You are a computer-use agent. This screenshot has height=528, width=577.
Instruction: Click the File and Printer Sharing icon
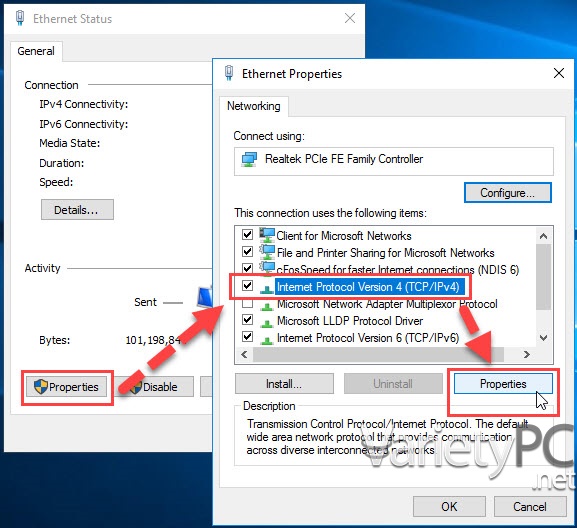tap(267, 252)
